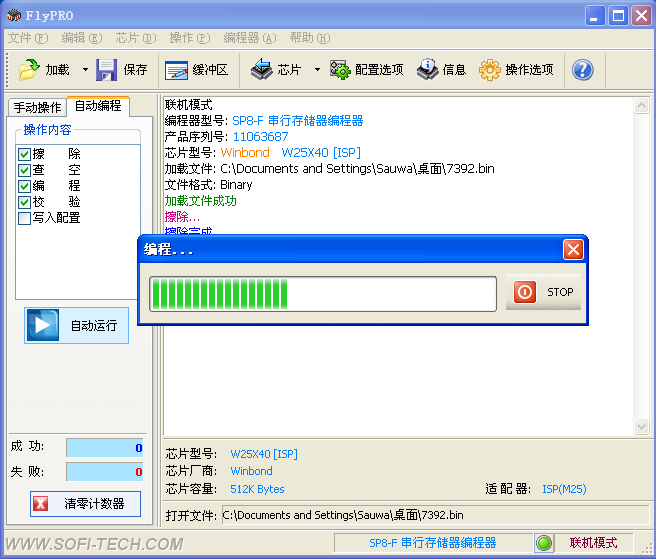Open the File (文件) menu
The image size is (656, 559).
pos(28,38)
